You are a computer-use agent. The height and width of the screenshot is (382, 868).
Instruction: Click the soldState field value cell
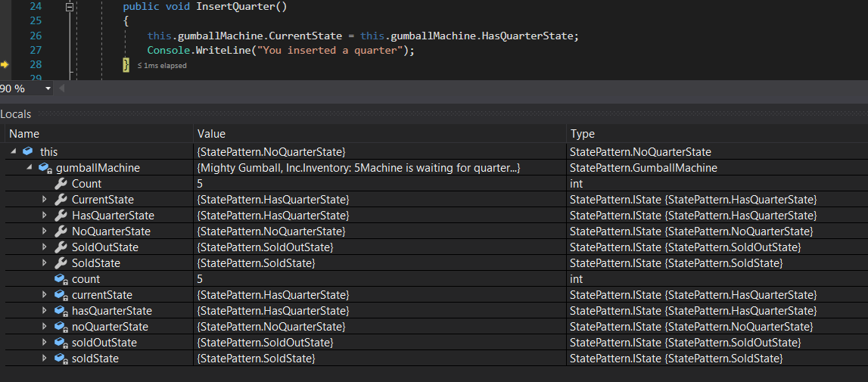[x=381, y=359]
